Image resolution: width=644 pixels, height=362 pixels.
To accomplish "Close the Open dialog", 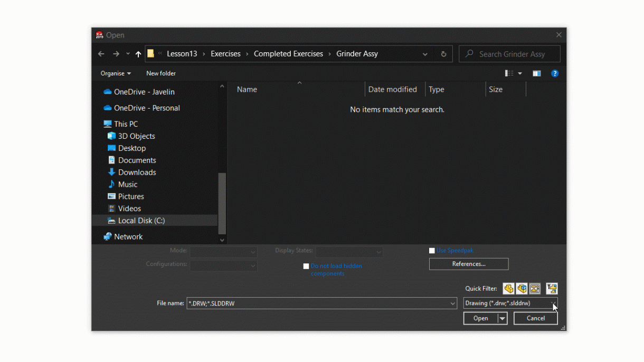I will (559, 35).
